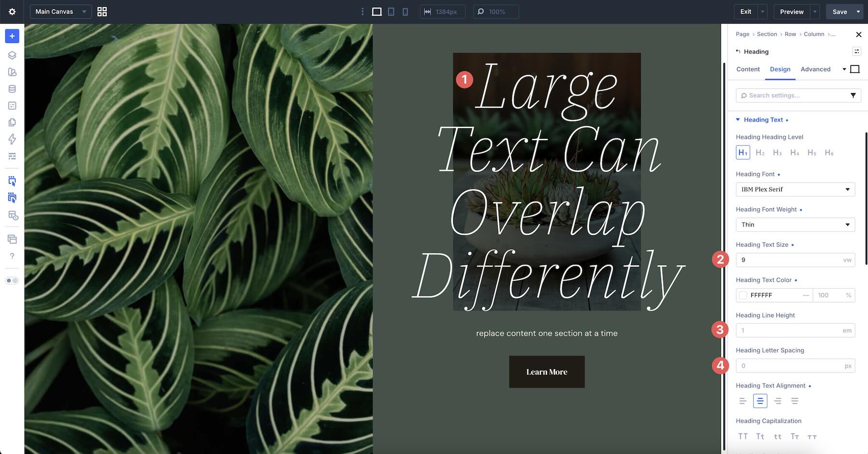This screenshot has width=868, height=454.
Task: Select the click mode cursor icon
Action: pos(12,181)
